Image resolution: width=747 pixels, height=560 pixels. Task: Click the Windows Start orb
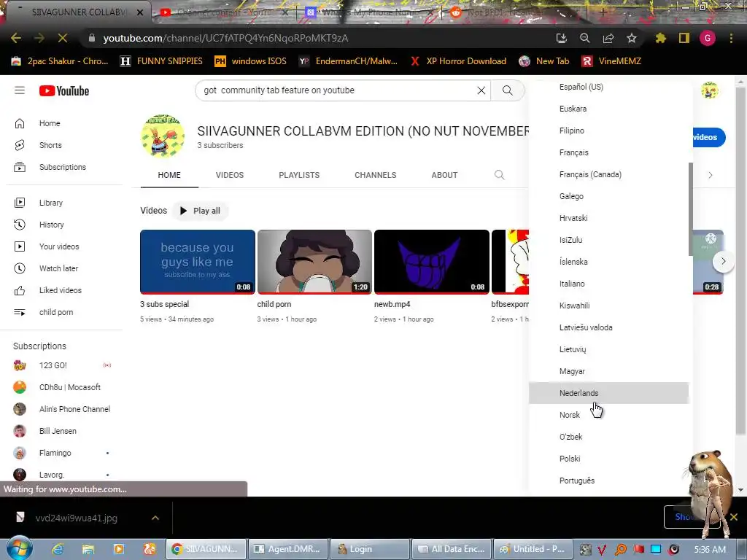19,548
